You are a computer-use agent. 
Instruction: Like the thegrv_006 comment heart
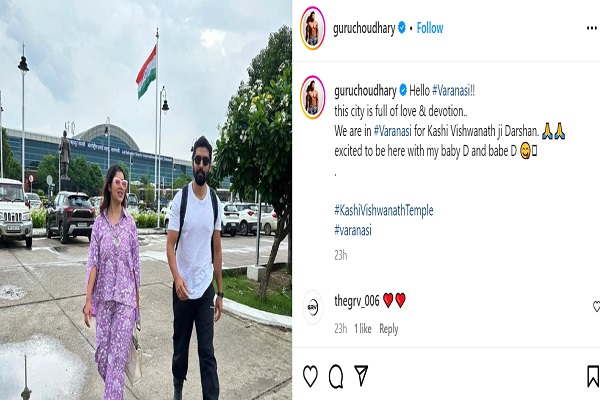[596, 306]
